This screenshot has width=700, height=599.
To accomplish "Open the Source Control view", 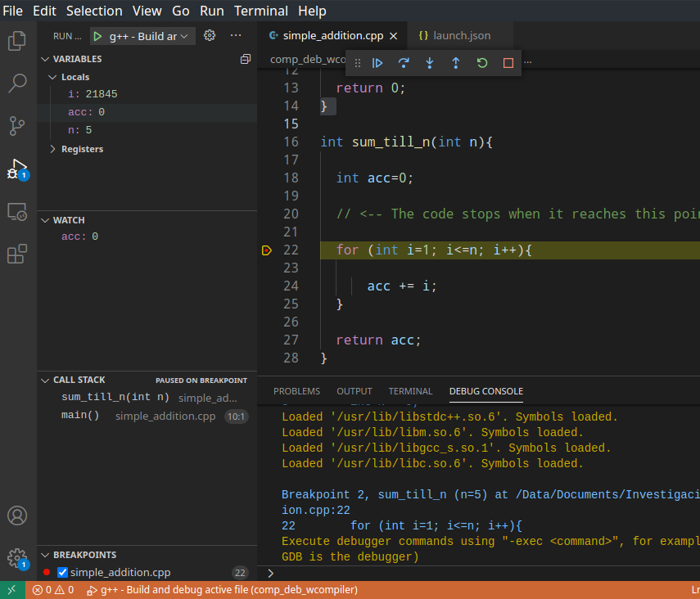I will coord(17,126).
